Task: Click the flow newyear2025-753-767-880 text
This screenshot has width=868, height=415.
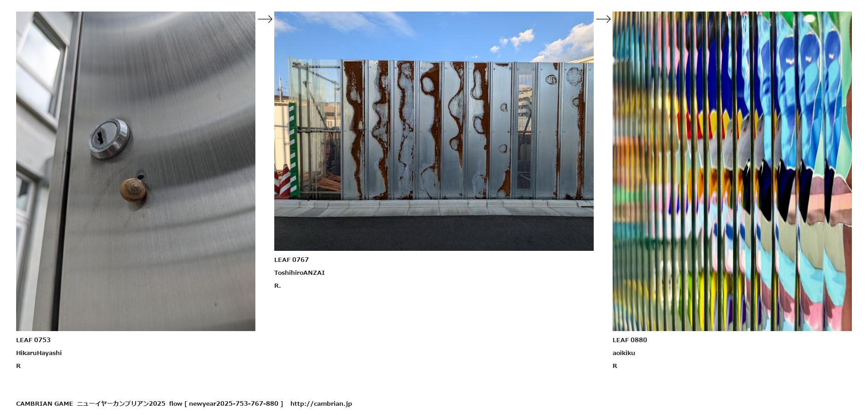Action: [226, 403]
